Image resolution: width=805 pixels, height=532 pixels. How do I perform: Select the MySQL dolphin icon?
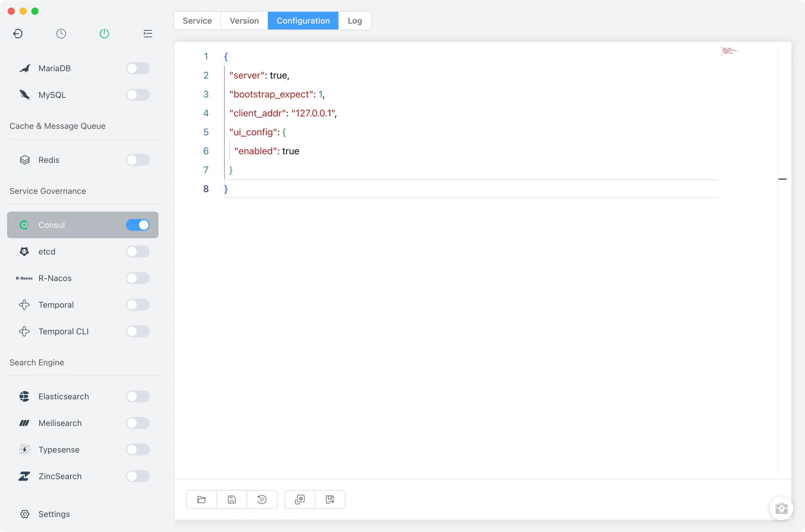coord(25,95)
